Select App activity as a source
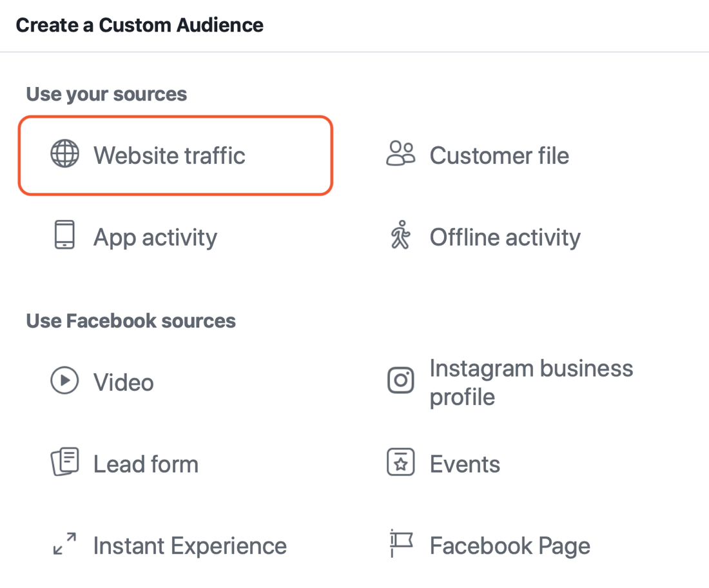Viewport: 709px width, 588px height. pos(155,237)
